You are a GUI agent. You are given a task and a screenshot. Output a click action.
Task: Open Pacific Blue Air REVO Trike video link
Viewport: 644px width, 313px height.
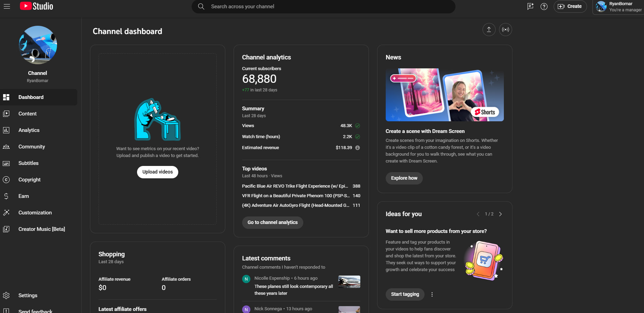coord(295,186)
